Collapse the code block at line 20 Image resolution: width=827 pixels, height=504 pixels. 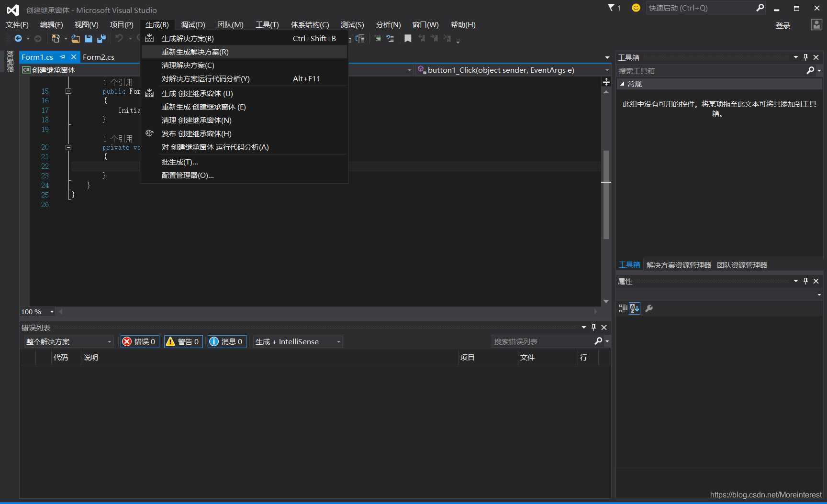68,148
